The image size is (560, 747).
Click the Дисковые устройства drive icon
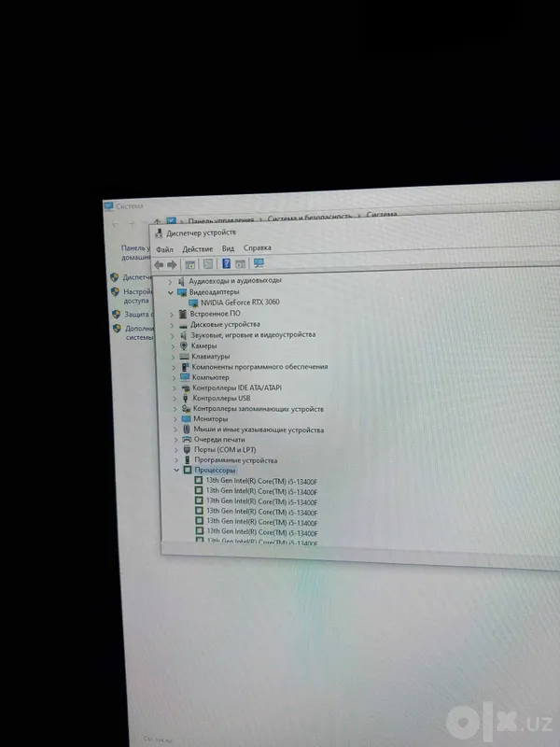183,325
